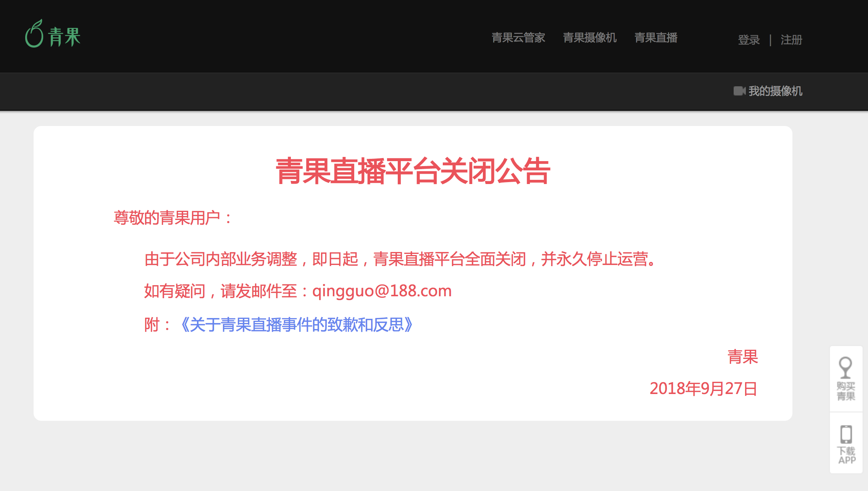
Task: Open the 我的摄像机 link
Action: [x=775, y=91]
